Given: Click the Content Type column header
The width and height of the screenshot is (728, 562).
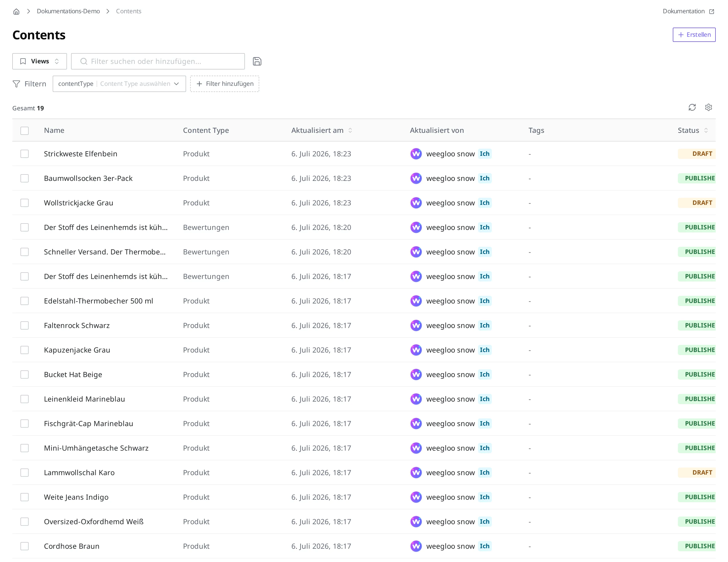Looking at the screenshot, I should coord(206,130).
